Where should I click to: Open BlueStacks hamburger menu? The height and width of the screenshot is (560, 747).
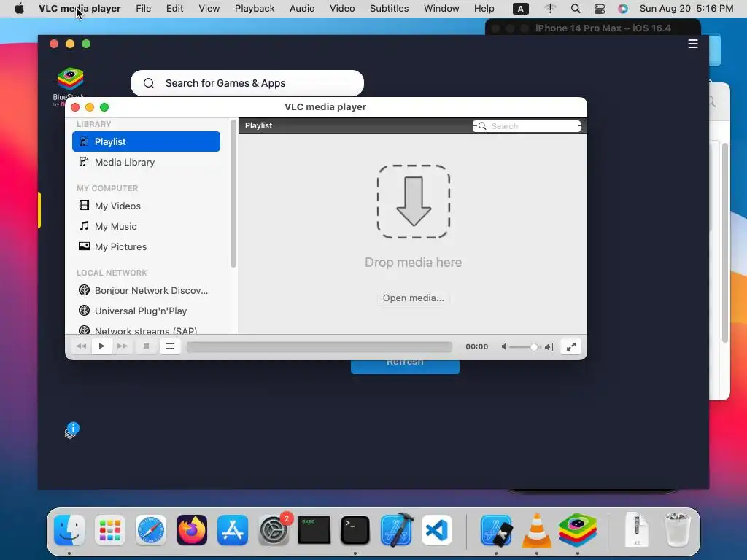[x=693, y=44]
